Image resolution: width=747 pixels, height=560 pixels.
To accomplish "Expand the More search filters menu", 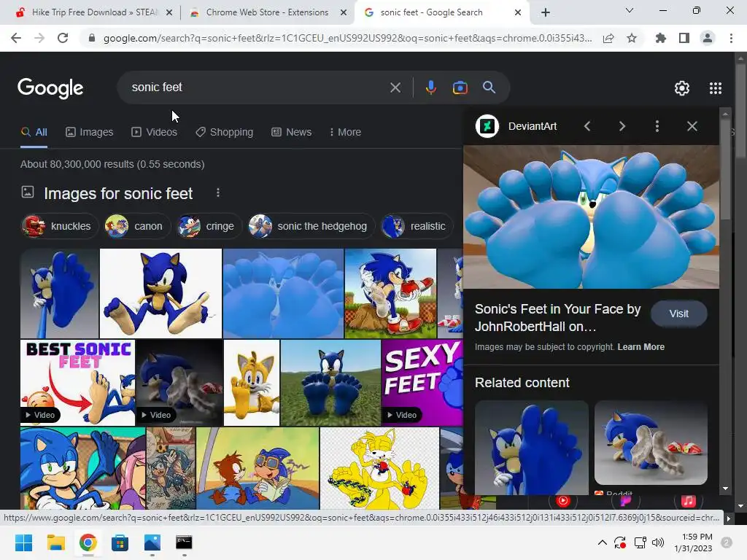I will tap(345, 132).
